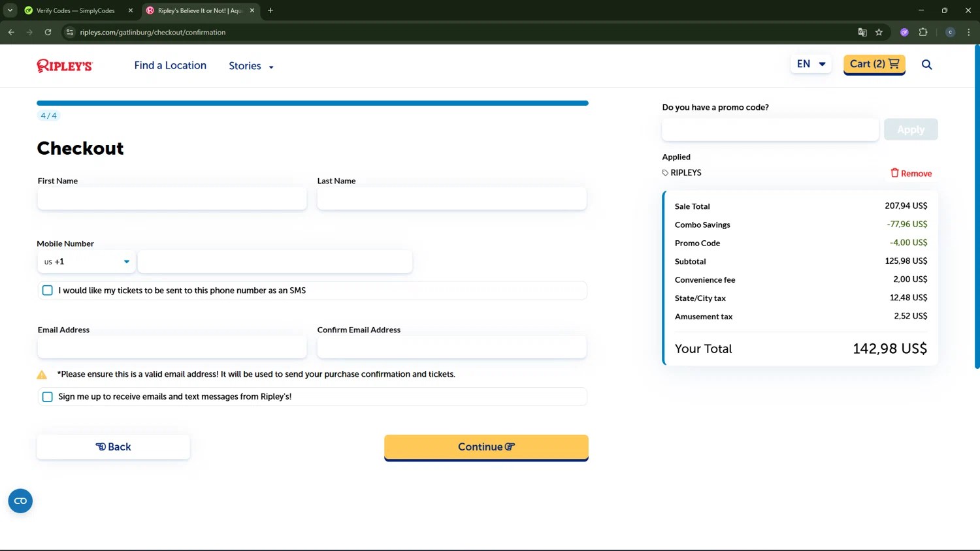Open the Chrome profile avatar
The height and width of the screenshot is (551, 980).
950,32
